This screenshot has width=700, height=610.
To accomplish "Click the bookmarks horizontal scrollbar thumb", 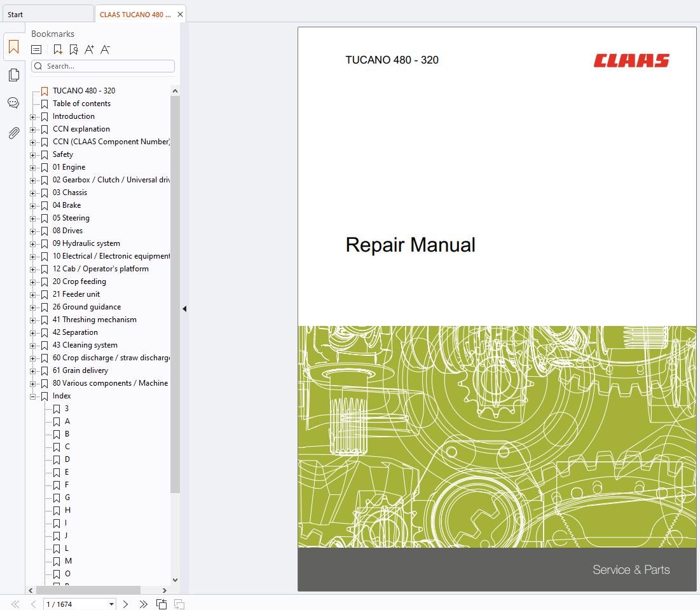I will [x=88, y=590].
